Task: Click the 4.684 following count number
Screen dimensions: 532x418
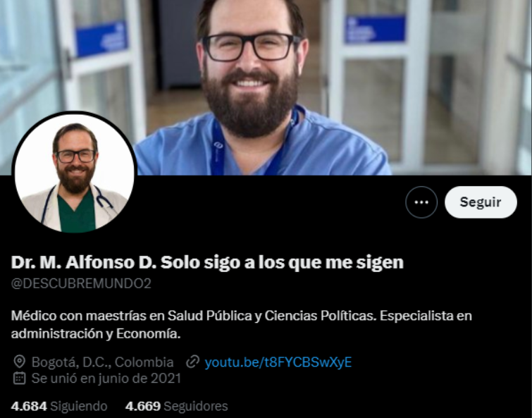Action: [29, 406]
